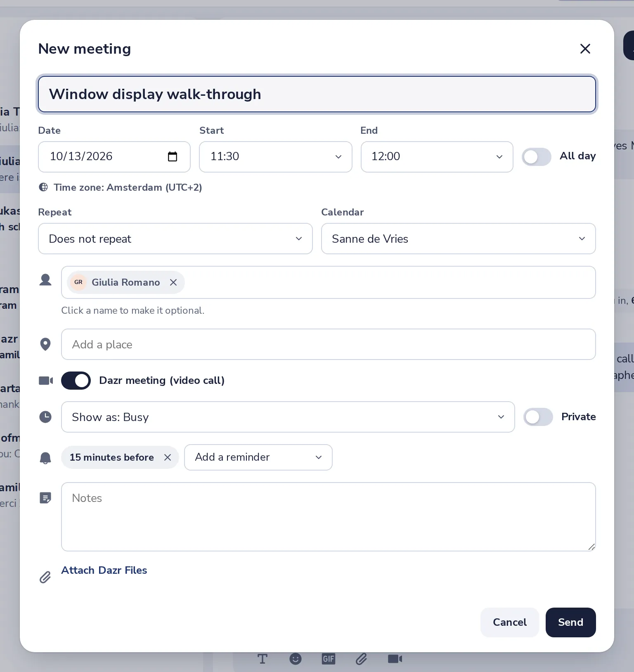
Task: Click the paperclip icon beside Attach Dazr Files
Action: 45,577
